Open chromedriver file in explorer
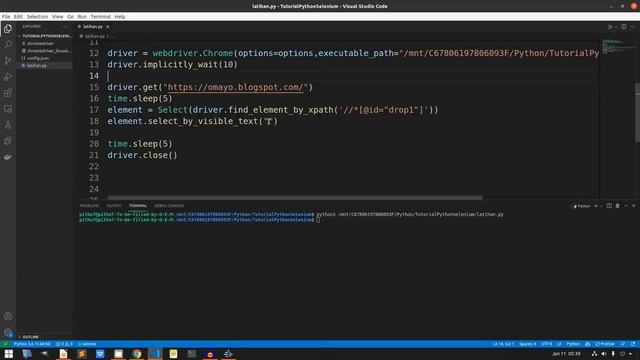Image resolution: width=640 pixels, height=360 pixels. pos(40,43)
